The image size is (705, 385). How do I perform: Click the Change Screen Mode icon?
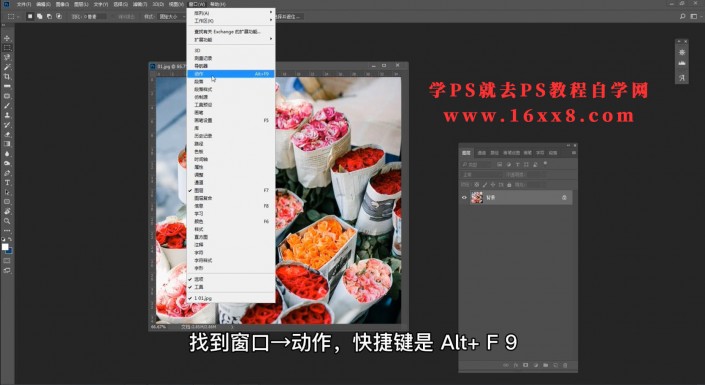(7, 270)
